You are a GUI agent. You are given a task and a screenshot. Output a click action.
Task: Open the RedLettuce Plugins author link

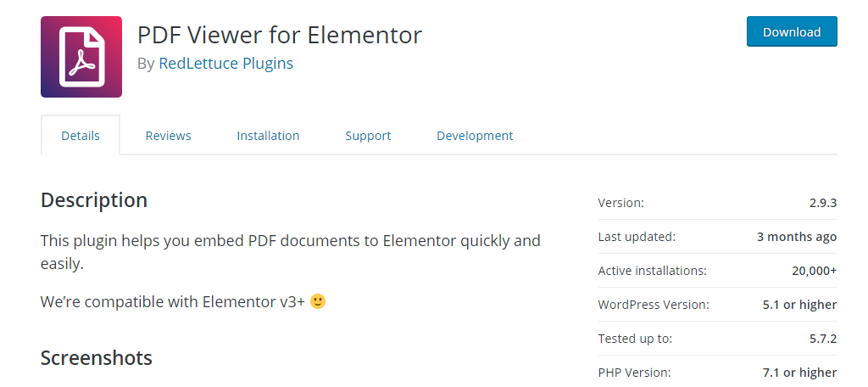[225, 63]
